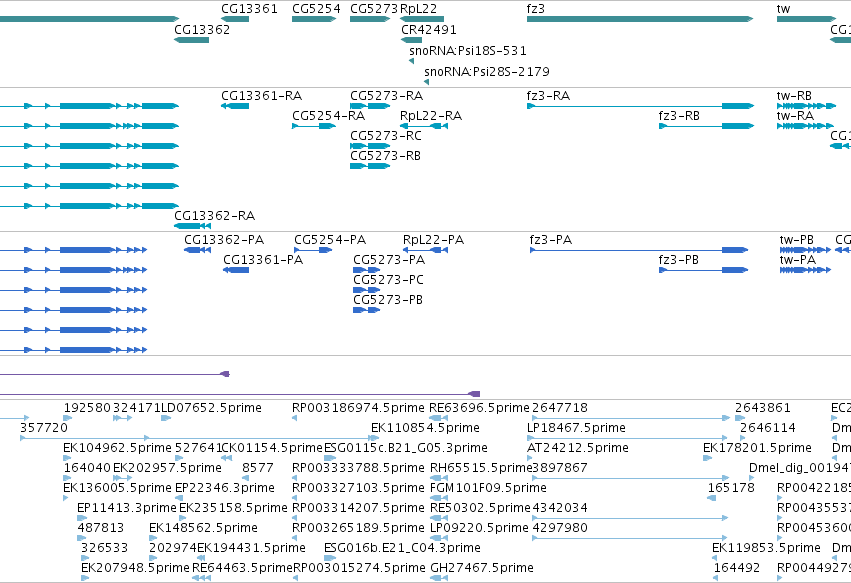Select the FGM101F09.5prime EST label
Image resolution: width=851 pixels, height=583 pixels.
[x=488, y=488]
